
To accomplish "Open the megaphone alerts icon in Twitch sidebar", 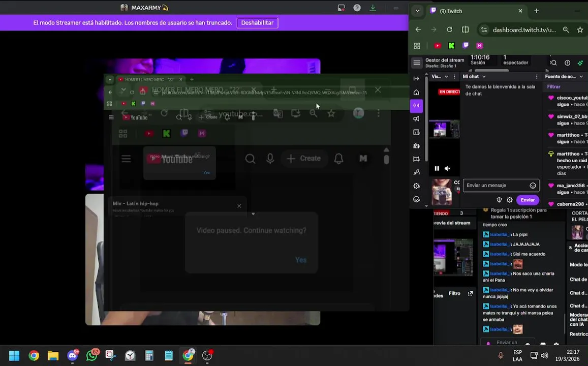I will pyautogui.click(x=416, y=119).
